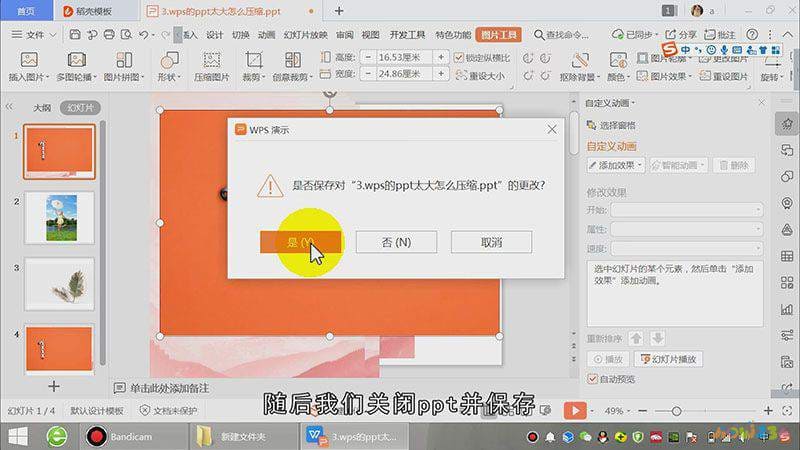Viewport: 800px width, 450px height.
Task: Open the 创意裁剪 creative crop tool
Action: 292,66
